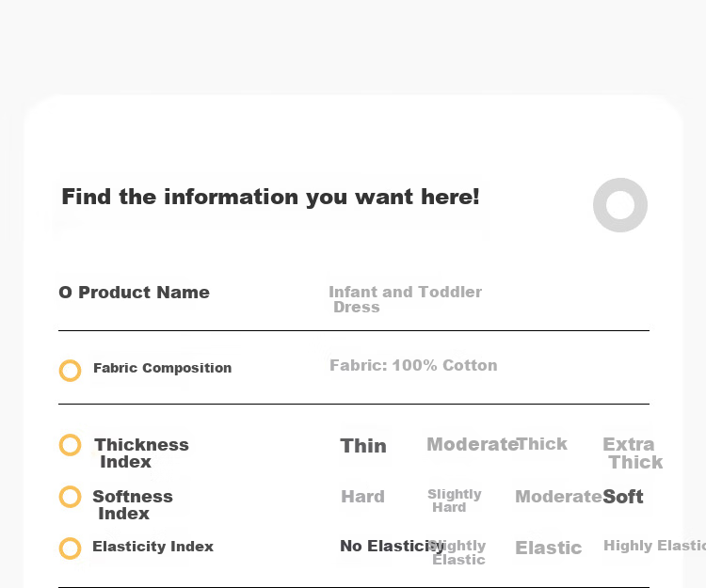Click the Product Name label
Screen dimensions: 706x588
(x=144, y=293)
